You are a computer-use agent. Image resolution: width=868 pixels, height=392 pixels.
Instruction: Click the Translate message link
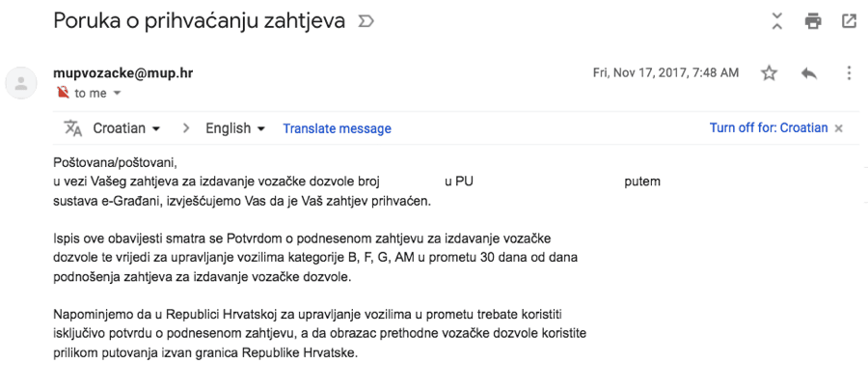pos(338,128)
